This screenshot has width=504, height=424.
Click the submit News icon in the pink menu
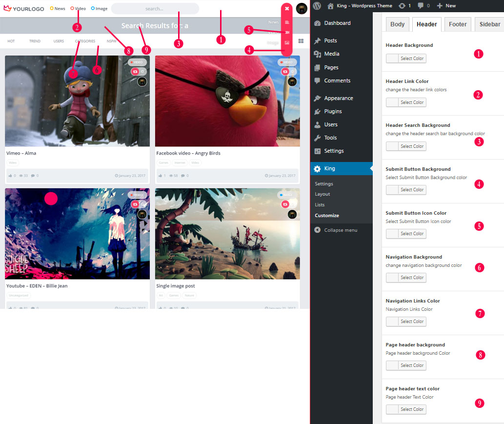tap(287, 22)
